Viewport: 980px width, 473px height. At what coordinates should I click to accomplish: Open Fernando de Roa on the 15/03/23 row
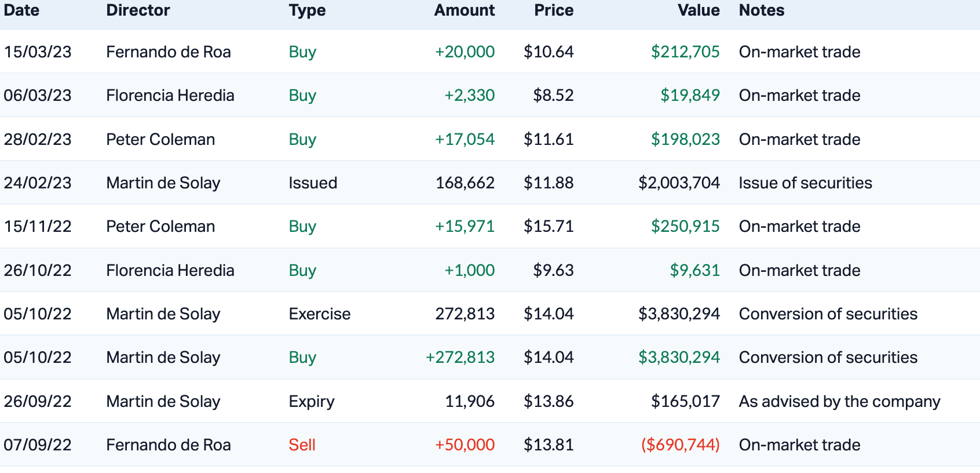click(168, 52)
